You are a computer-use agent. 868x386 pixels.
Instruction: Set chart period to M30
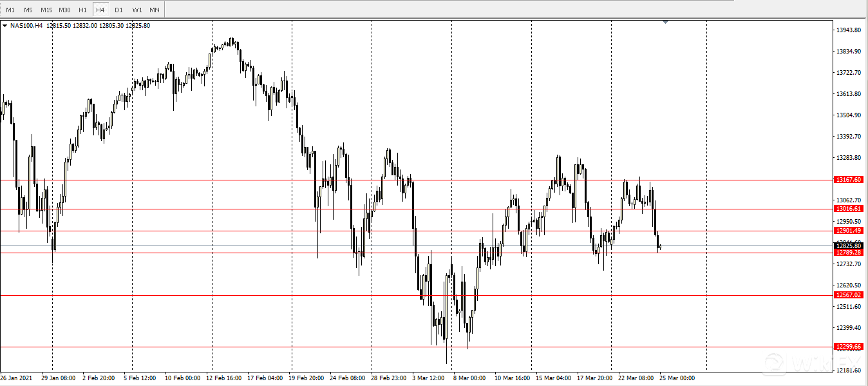64,10
